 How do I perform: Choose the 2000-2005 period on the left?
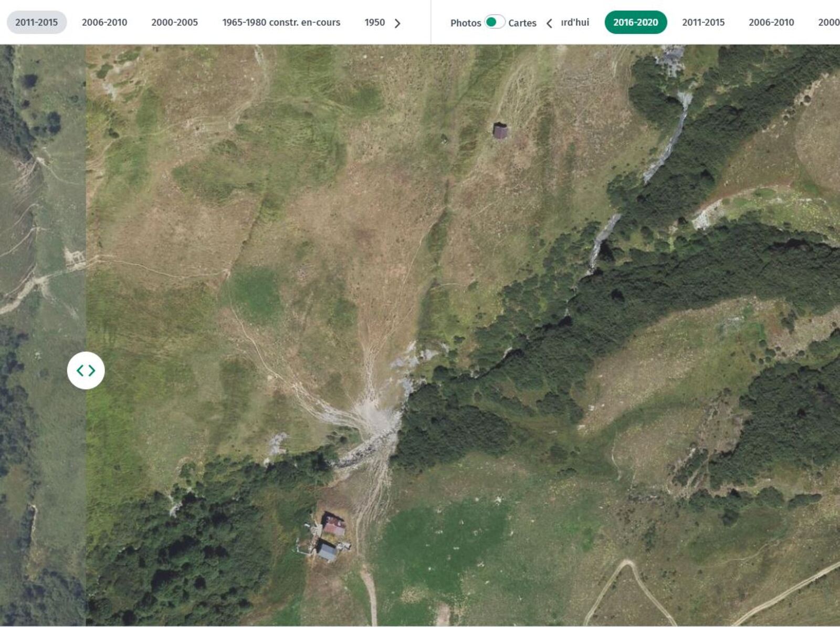(174, 22)
